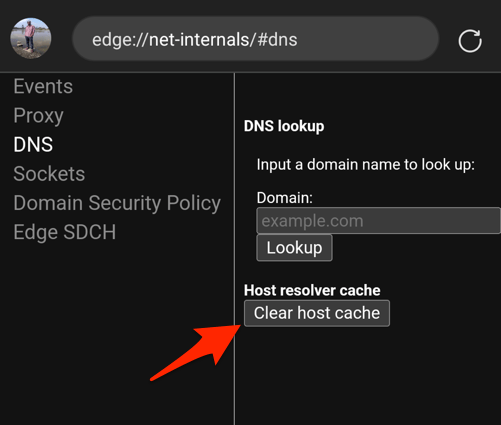501x425 pixels.
Task: Click the 'Domain:' label
Action: click(x=285, y=198)
